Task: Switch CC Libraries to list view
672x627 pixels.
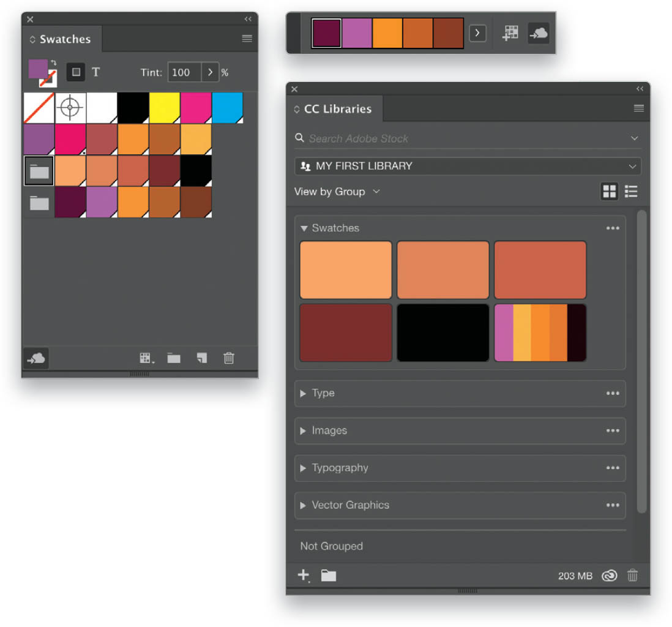Action: [631, 191]
